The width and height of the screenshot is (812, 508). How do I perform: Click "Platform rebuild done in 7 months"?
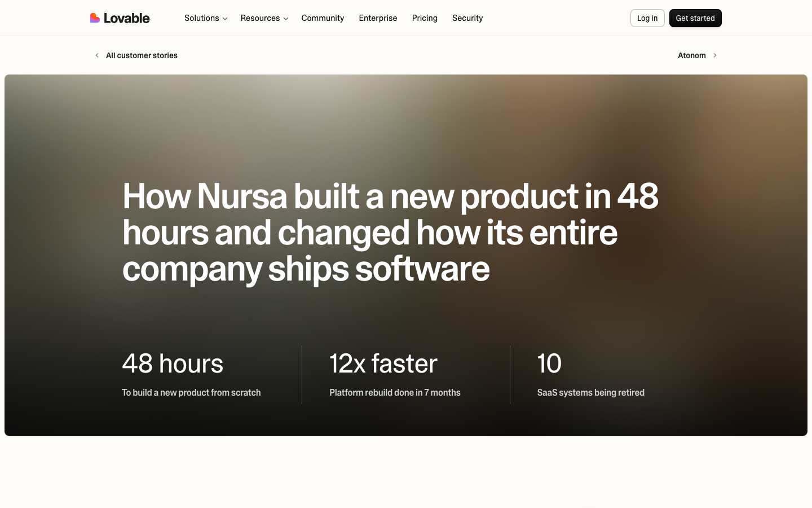(x=395, y=392)
